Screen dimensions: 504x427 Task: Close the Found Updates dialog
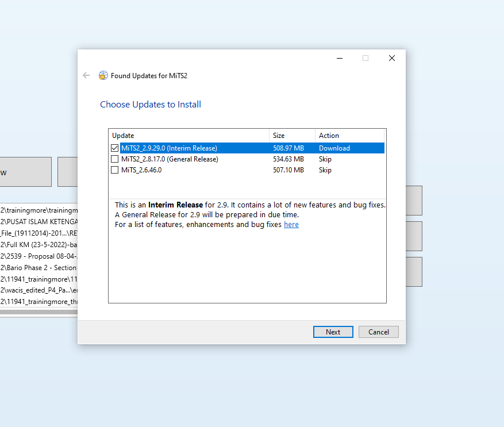pyautogui.click(x=392, y=58)
